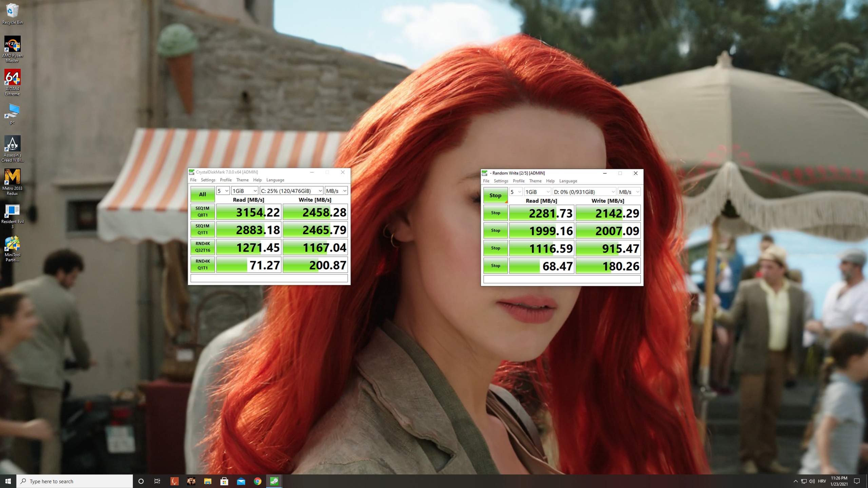Image resolution: width=868 pixels, height=488 pixels.
Task: Open Profile menu in CrystalDiskMark 7.0.0 window
Action: [x=226, y=180]
